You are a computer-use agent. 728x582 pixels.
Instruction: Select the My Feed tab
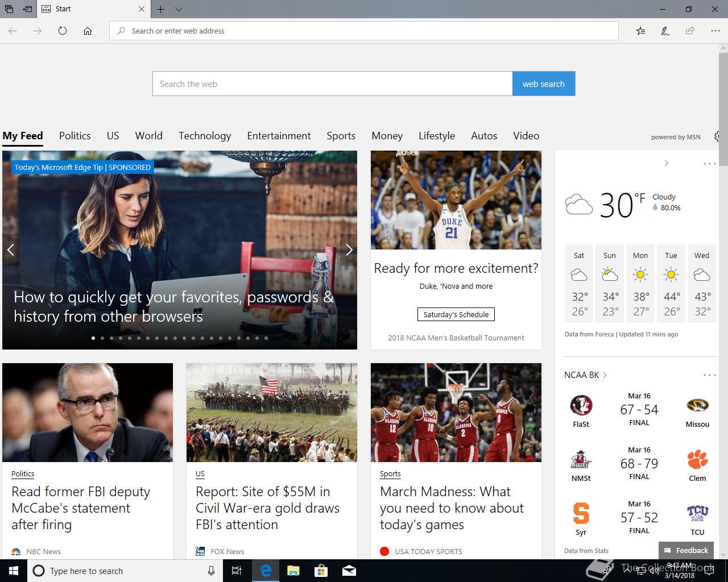[23, 136]
